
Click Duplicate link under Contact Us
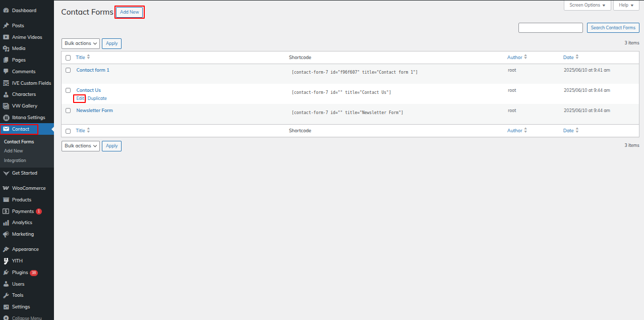tap(97, 98)
